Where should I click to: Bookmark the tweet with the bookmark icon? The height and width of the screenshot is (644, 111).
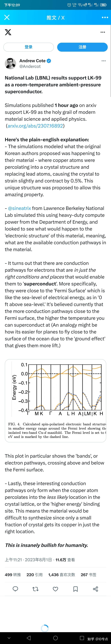tap(75, 589)
